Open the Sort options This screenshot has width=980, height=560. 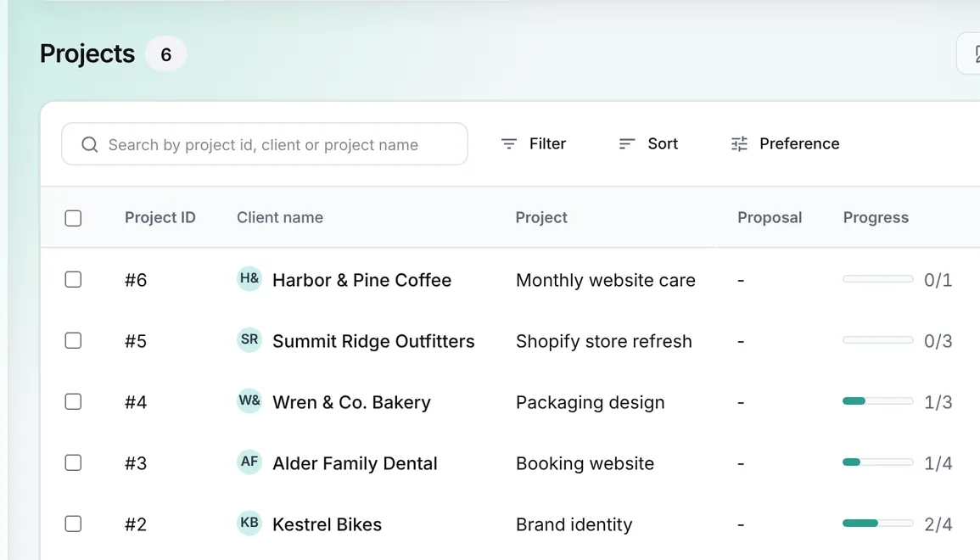point(649,143)
